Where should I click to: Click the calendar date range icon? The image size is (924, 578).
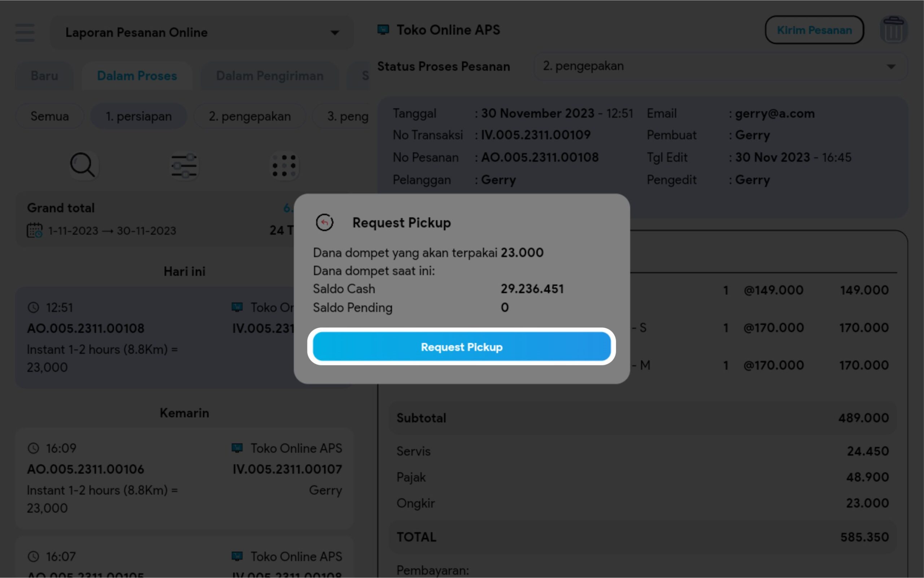pyautogui.click(x=34, y=230)
